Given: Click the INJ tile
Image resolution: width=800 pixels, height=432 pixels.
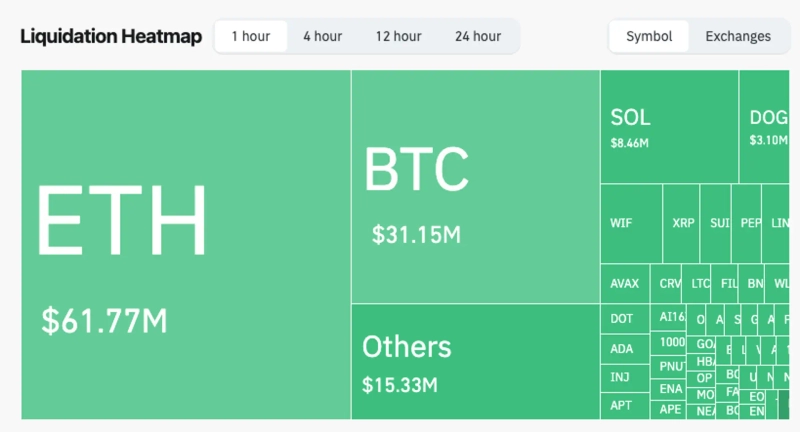Looking at the screenshot, I should pyautogui.click(x=624, y=377).
